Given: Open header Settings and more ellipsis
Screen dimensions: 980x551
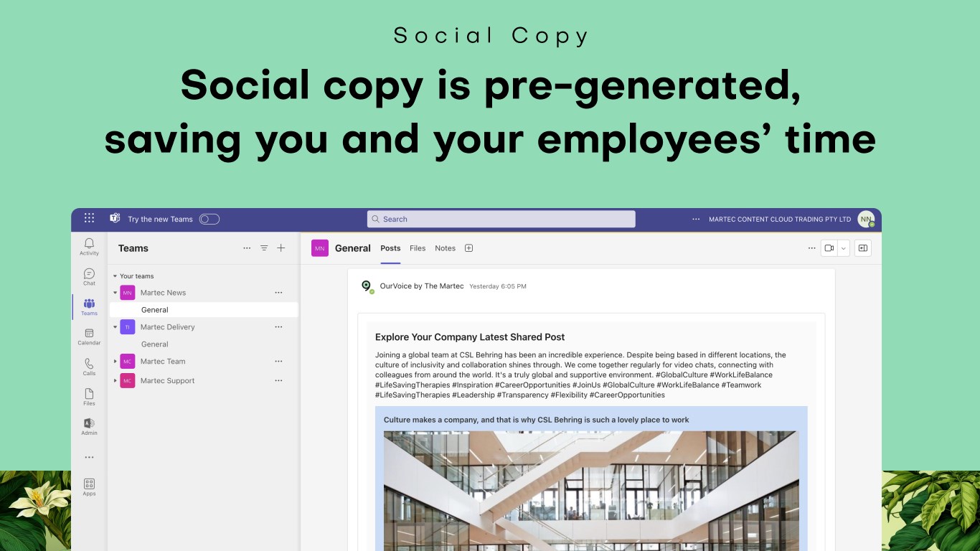Looking at the screenshot, I should coord(696,219).
